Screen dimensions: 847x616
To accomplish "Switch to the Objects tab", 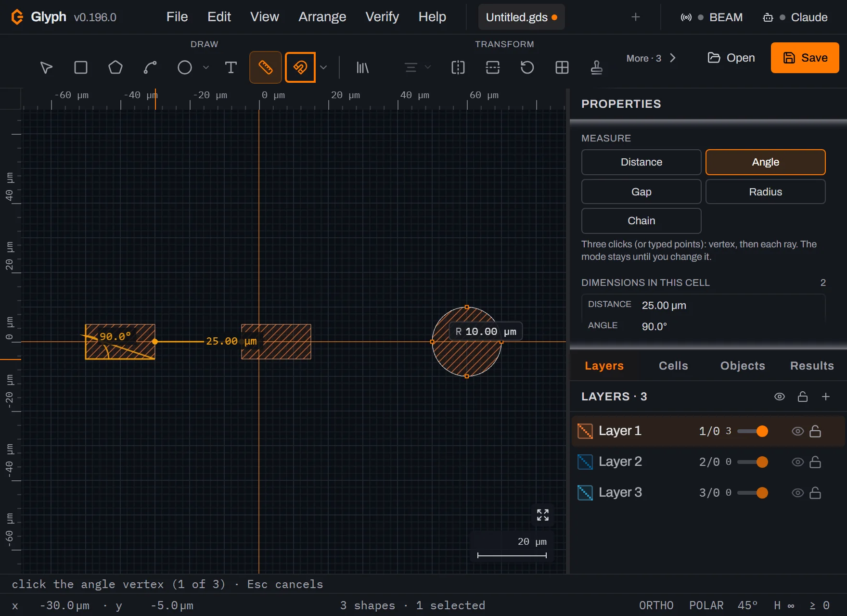I will [743, 366].
